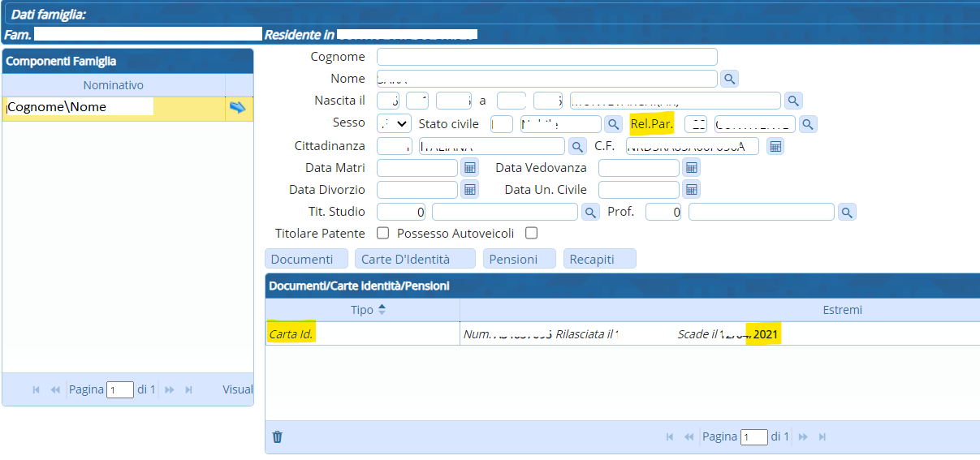Expand the Sesso dropdown

point(395,124)
